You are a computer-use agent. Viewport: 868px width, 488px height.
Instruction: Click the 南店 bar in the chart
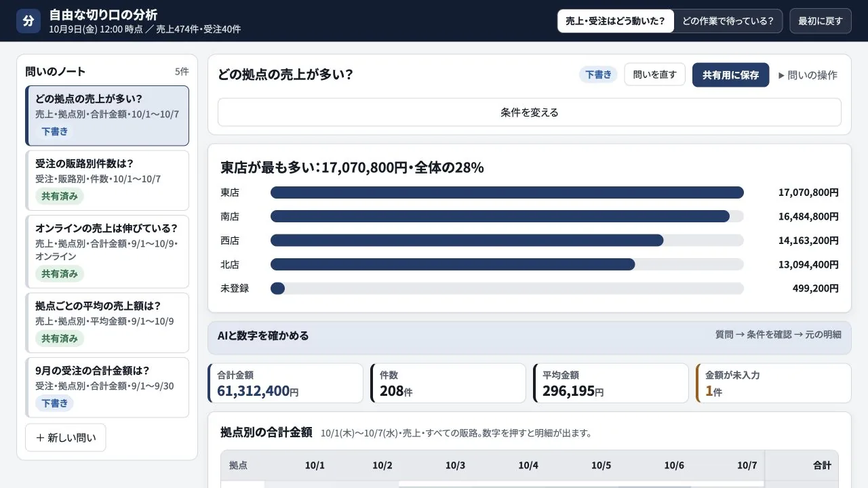pyautogui.click(x=500, y=216)
